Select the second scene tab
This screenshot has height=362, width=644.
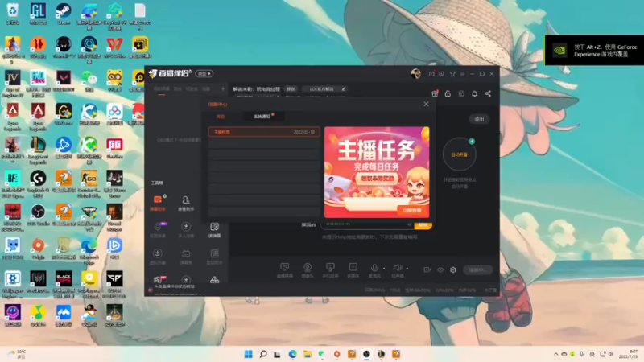click(178, 89)
